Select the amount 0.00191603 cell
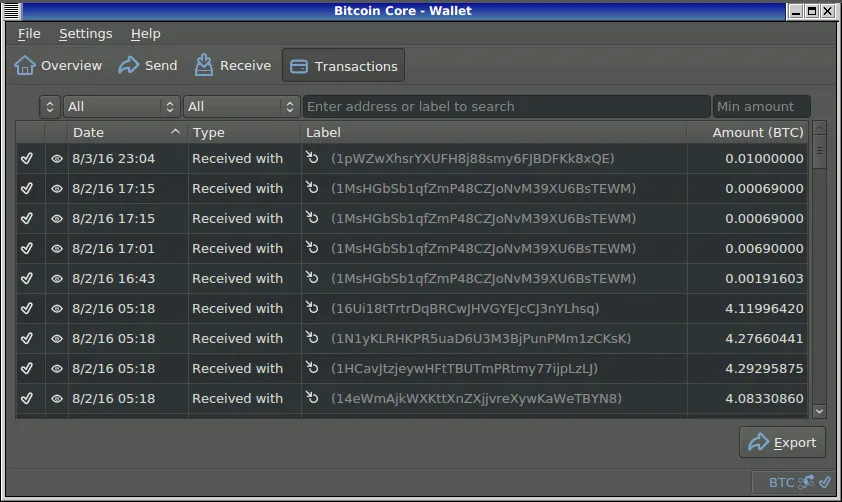Viewport: 842px width, 502px height. (747, 279)
